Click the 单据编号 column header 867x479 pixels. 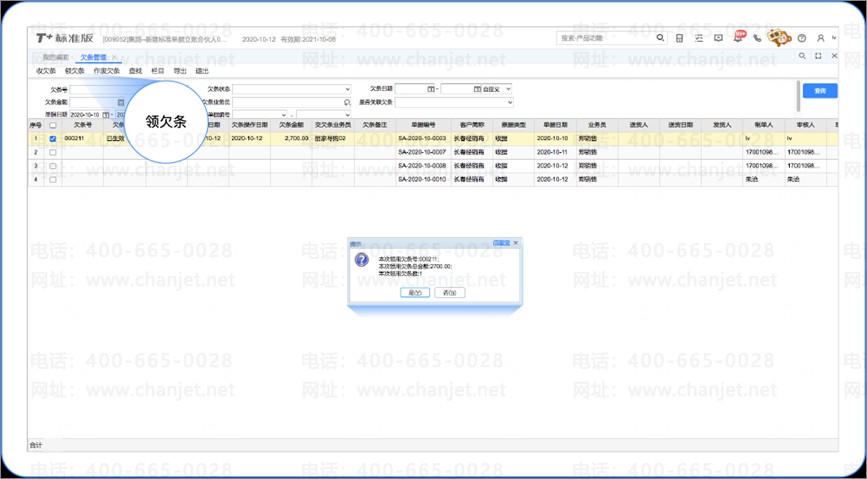424,126
